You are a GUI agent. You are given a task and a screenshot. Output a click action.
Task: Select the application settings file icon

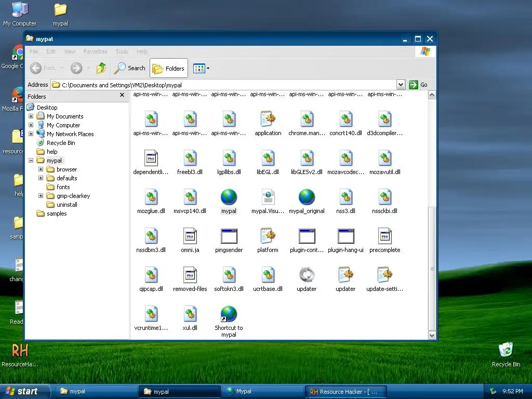[x=268, y=119]
